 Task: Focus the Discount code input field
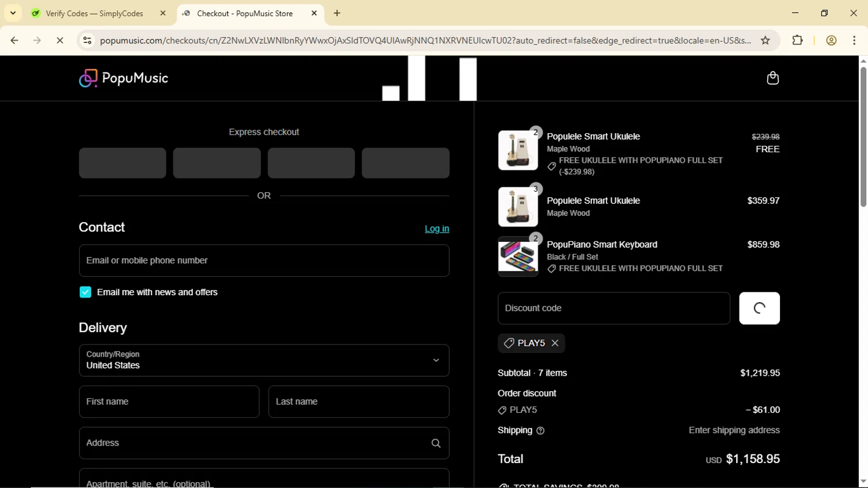[x=613, y=309]
